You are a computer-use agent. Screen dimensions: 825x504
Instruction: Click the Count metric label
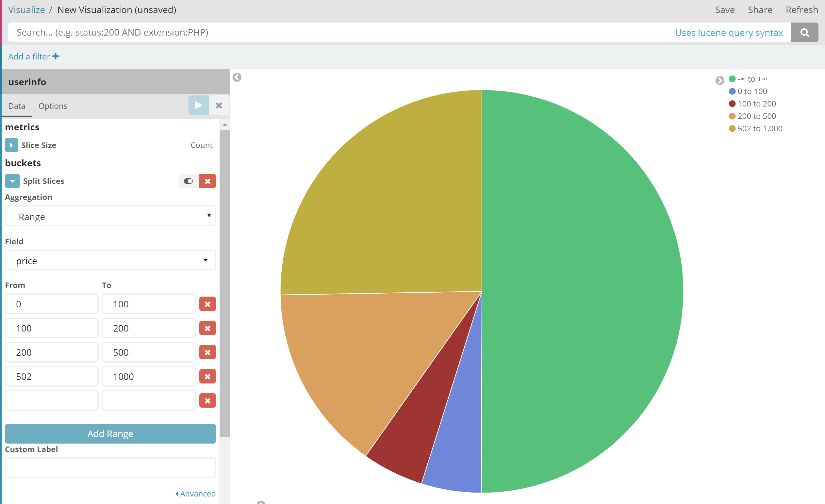(202, 145)
